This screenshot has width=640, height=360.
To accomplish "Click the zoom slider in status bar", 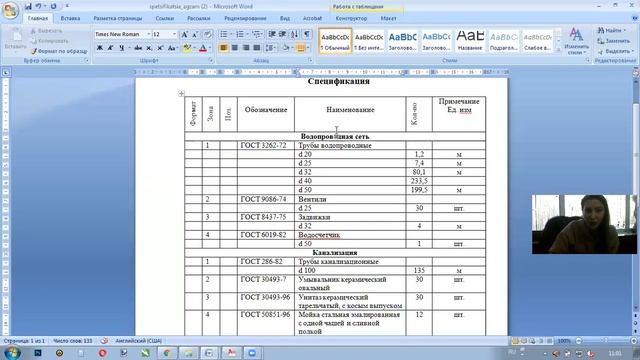I will point(606,340).
